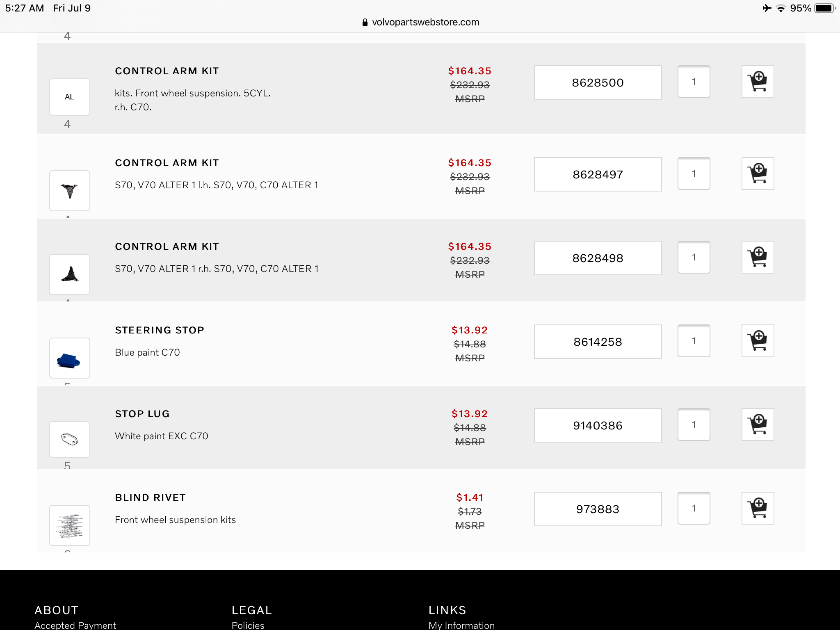This screenshot has width=840, height=630.
Task: Add control arm kit 8628497 to cart
Action: pos(758,173)
